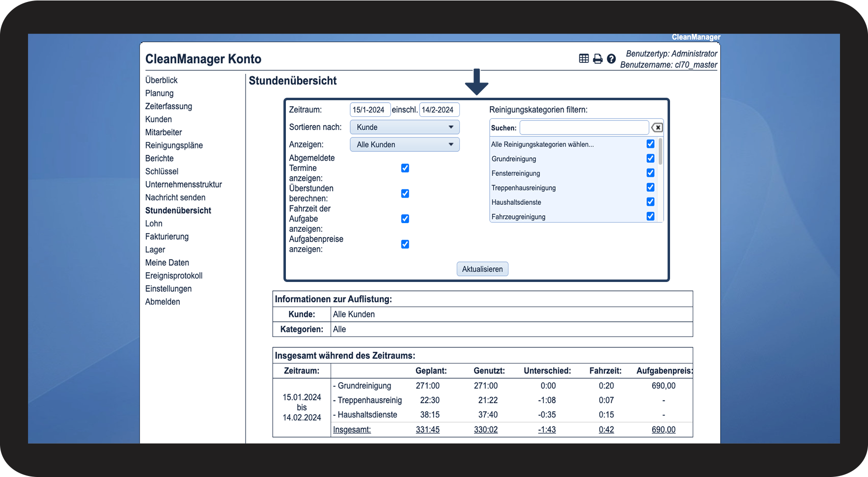Uncheck Abgemeldete Termine anzeigen checkbox
This screenshot has height=477, width=868.
(x=405, y=168)
